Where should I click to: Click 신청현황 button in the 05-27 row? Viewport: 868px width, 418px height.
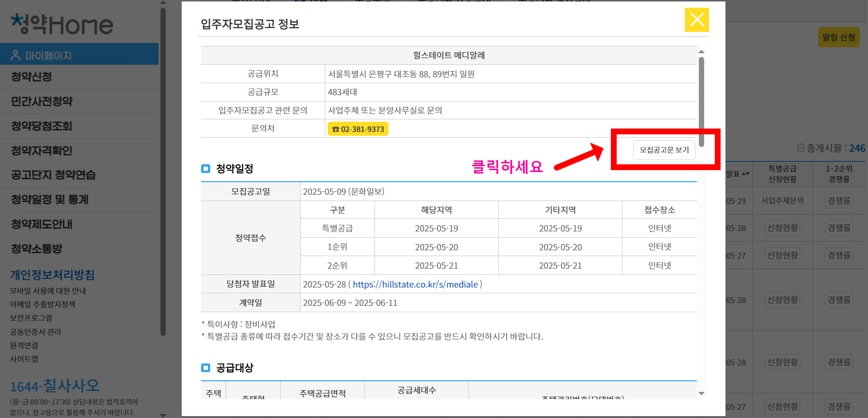782,255
